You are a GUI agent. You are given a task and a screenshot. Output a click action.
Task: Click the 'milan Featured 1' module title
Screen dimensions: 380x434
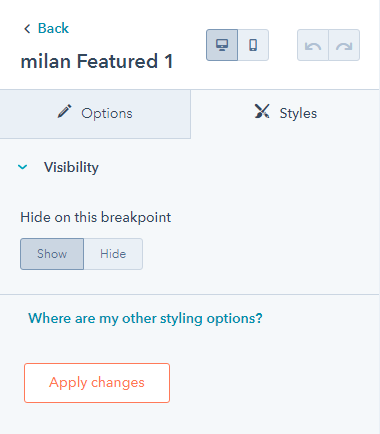(97, 62)
